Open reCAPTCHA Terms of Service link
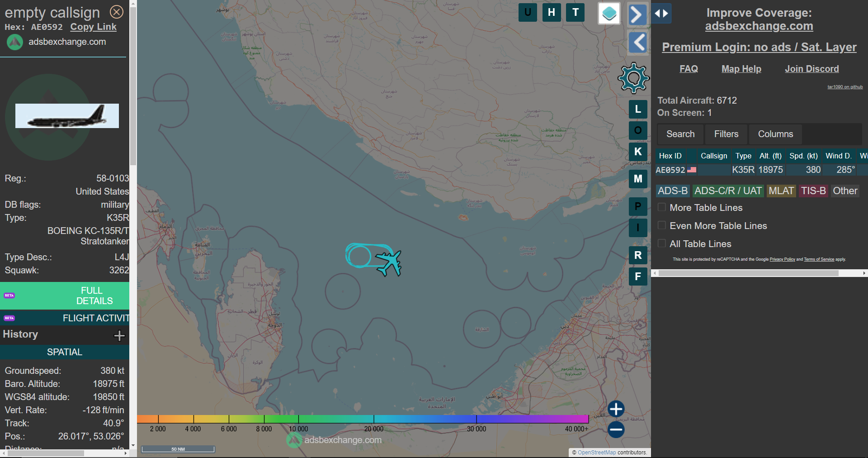Image resolution: width=868 pixels, height=458 pixels. pyautogui.click(x=819, y=259)
